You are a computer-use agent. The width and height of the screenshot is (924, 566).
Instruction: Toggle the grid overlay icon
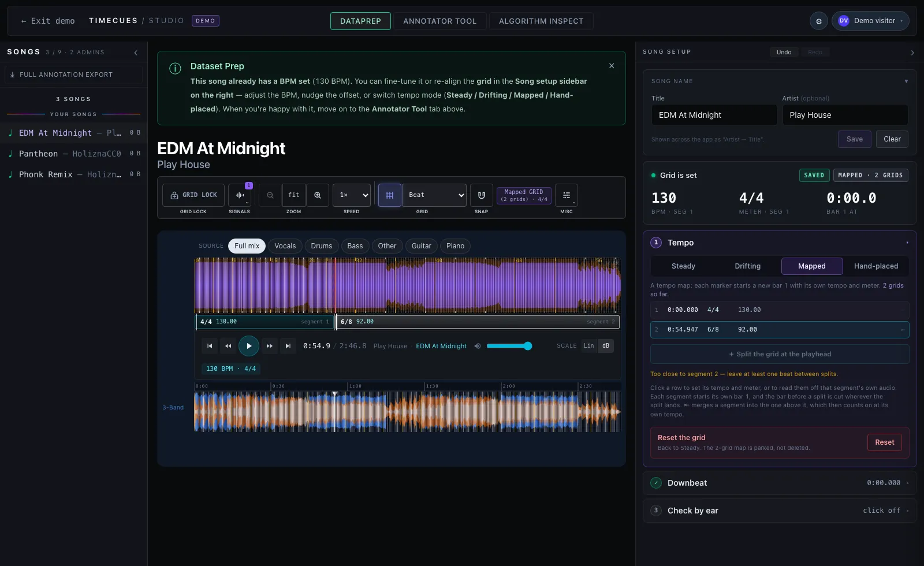[390, 195]
